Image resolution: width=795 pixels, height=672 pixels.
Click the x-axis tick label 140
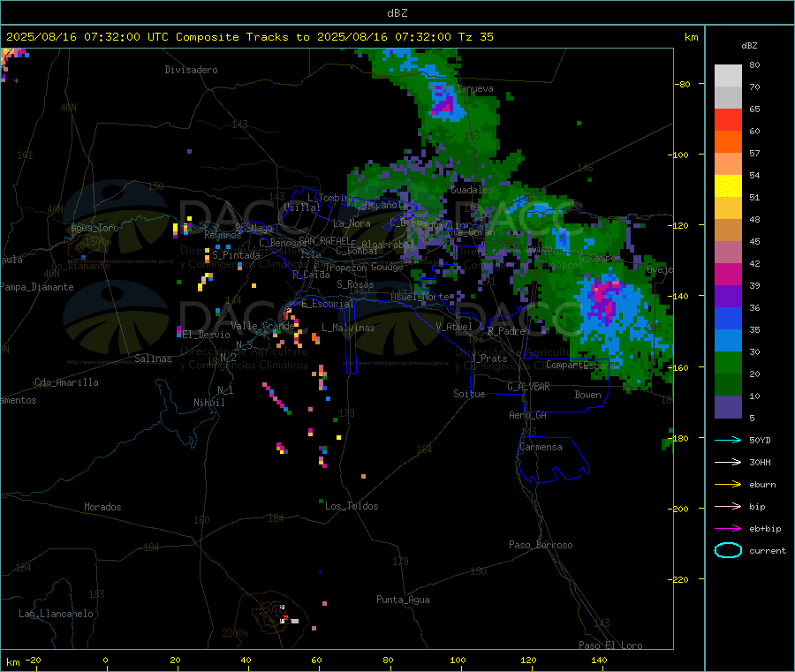[599, 660]
